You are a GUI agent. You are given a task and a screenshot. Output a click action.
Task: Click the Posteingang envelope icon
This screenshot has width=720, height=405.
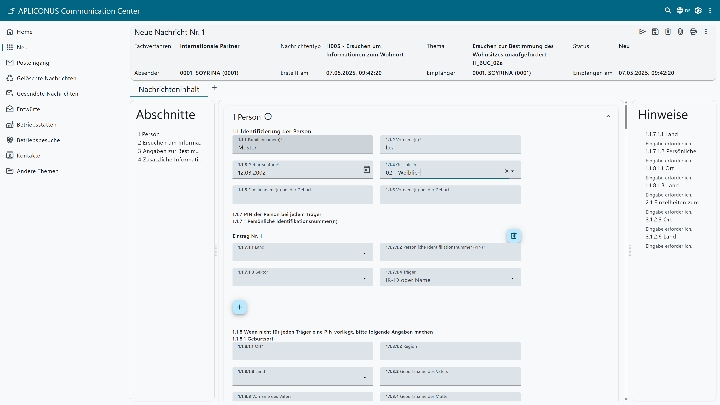[10, 62]
